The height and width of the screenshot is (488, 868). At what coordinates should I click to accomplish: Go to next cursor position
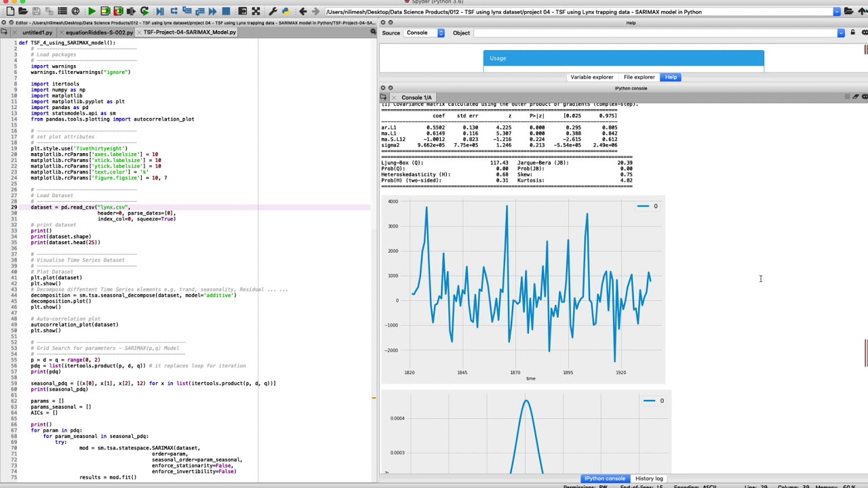pyautogui.click(x=315, y=12)
